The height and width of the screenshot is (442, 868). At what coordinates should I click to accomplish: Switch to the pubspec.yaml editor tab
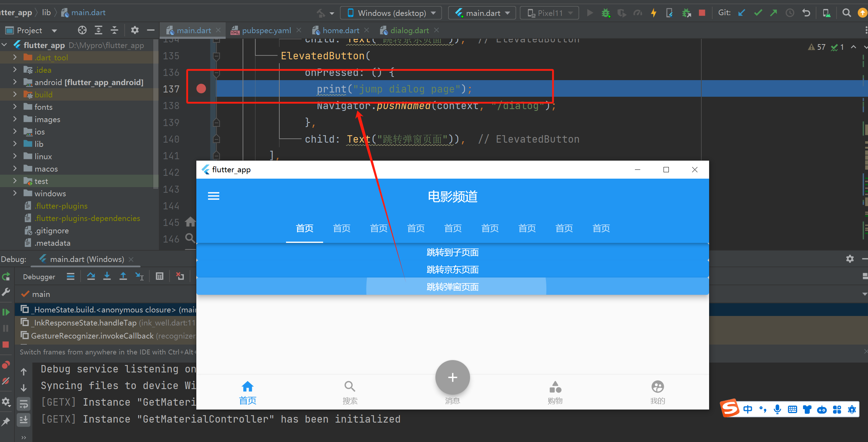(266, 30)
